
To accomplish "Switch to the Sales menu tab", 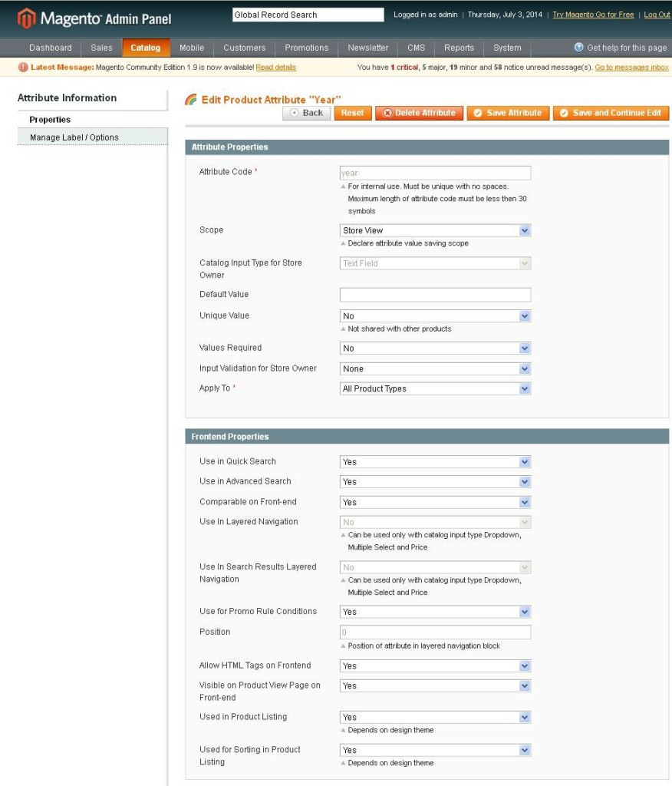I will pyautogui.click(x=101, y=47).
